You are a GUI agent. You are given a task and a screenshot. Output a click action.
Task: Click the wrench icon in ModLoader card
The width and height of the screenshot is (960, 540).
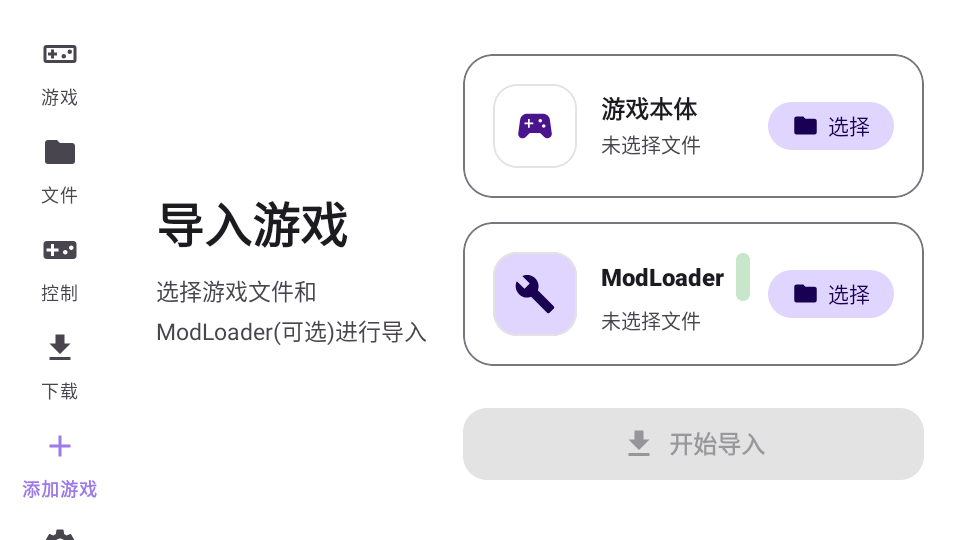point(534,294)
